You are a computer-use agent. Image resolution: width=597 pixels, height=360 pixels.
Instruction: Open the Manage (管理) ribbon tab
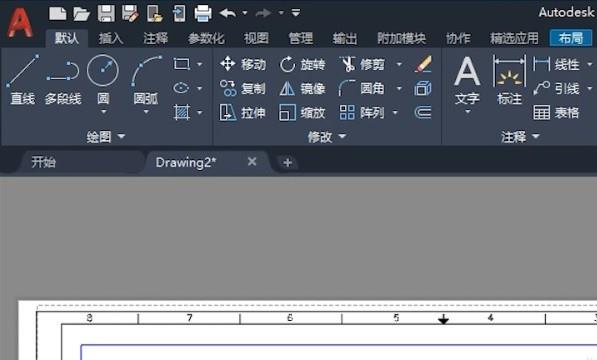point(300,38)
